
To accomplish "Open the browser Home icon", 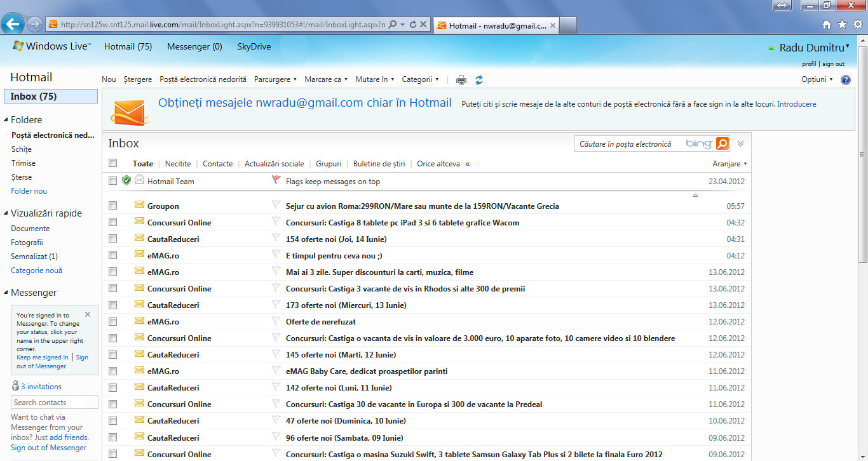I will [x=827, y=25].
